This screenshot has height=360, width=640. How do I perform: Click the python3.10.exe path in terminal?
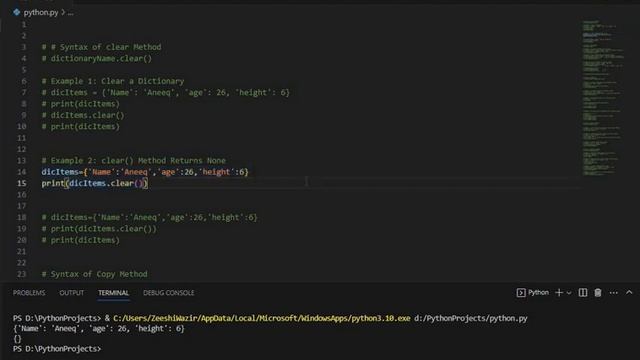point(262,318)
